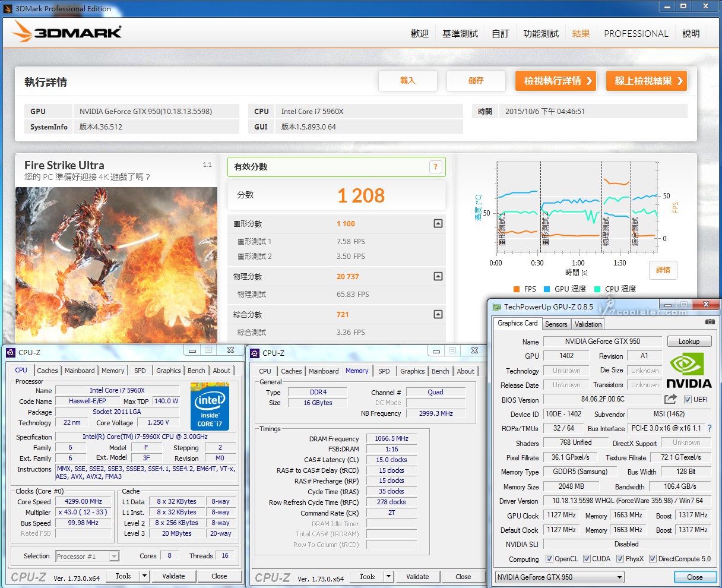
Task: Click the left CPU-Z window title icon
Action: click(11, 352)
